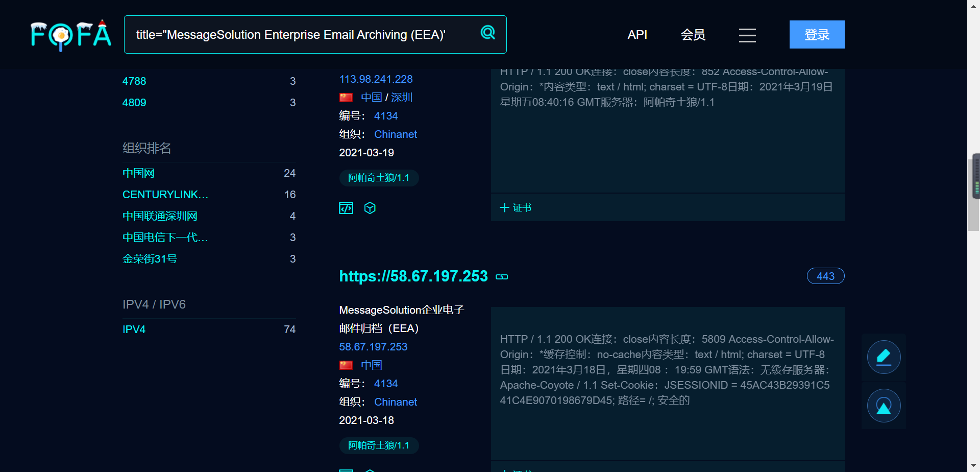Click the search magnifier icon

tap(488, 33)
